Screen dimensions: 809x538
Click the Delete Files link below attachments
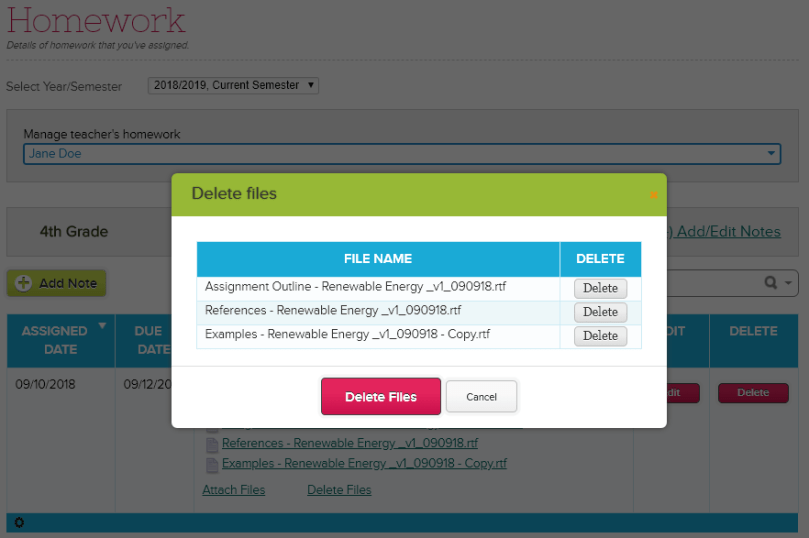pos(339,490)
